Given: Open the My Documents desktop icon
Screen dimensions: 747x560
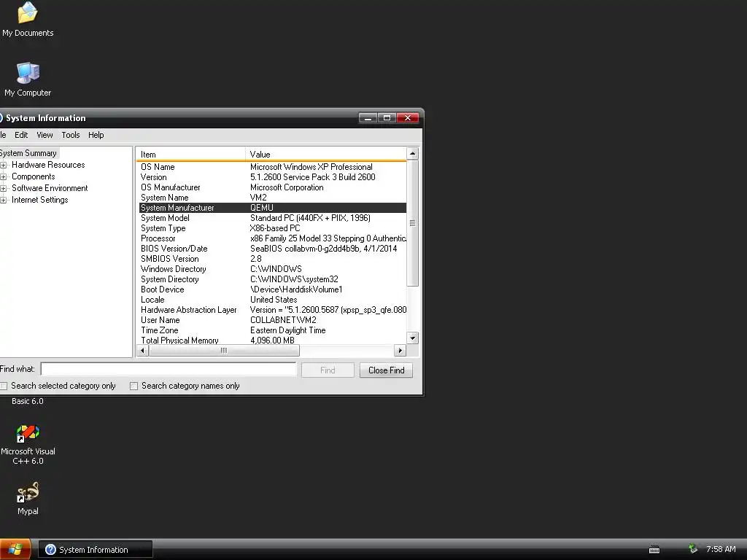Looking at the screenshot, I should tap(28, 19).
